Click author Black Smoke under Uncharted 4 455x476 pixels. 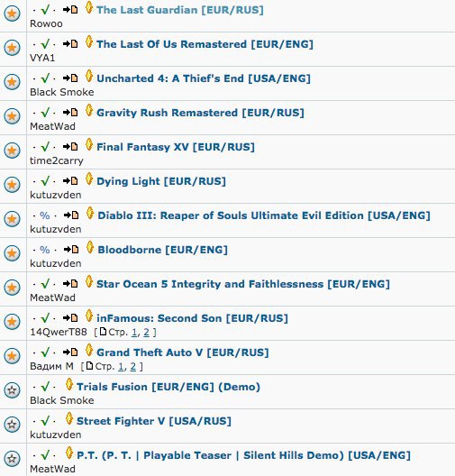62,92
